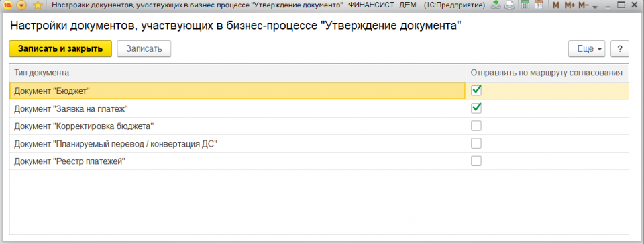This screenshot has height=244, width=644.
Task: Click the get link icon with green arrow
Action: 496,5
